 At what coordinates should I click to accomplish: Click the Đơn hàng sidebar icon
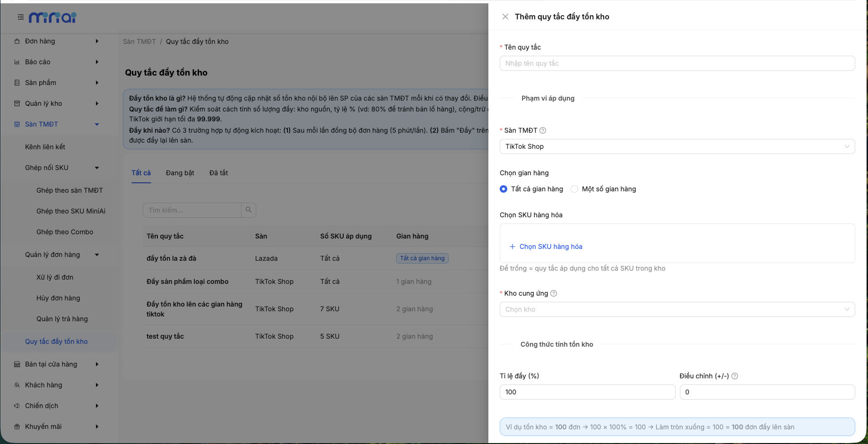tap(17, 41)
